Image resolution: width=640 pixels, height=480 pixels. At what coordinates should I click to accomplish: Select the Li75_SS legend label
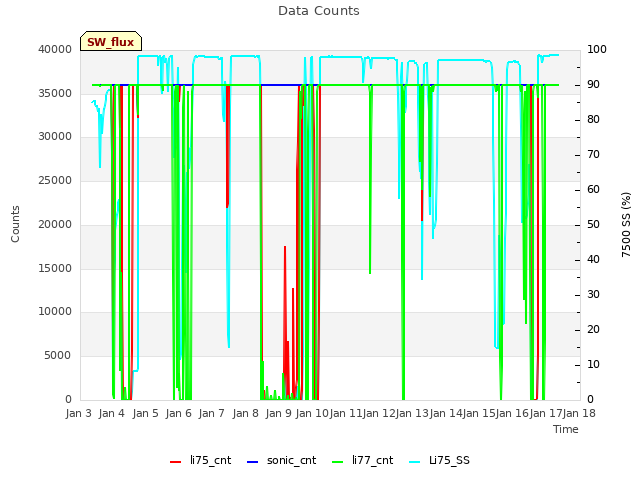[x=449, y=460]
